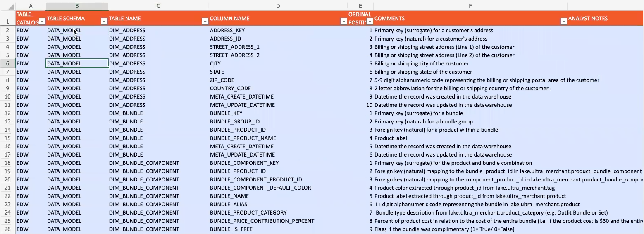The height and width of the screenshot is (234, 644).
Task: Click the COLUMN NAME header cell
Action: (x=278, y=18)
